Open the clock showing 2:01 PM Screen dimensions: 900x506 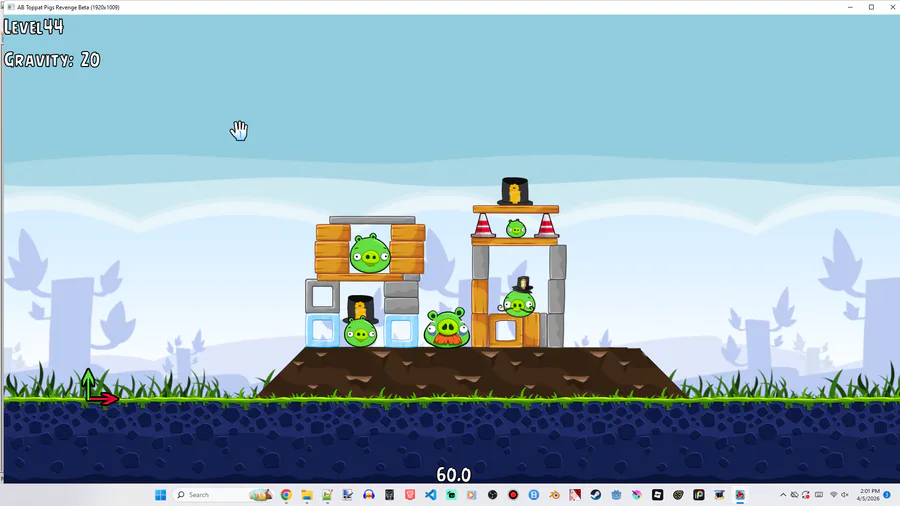[x=868, y=495]
